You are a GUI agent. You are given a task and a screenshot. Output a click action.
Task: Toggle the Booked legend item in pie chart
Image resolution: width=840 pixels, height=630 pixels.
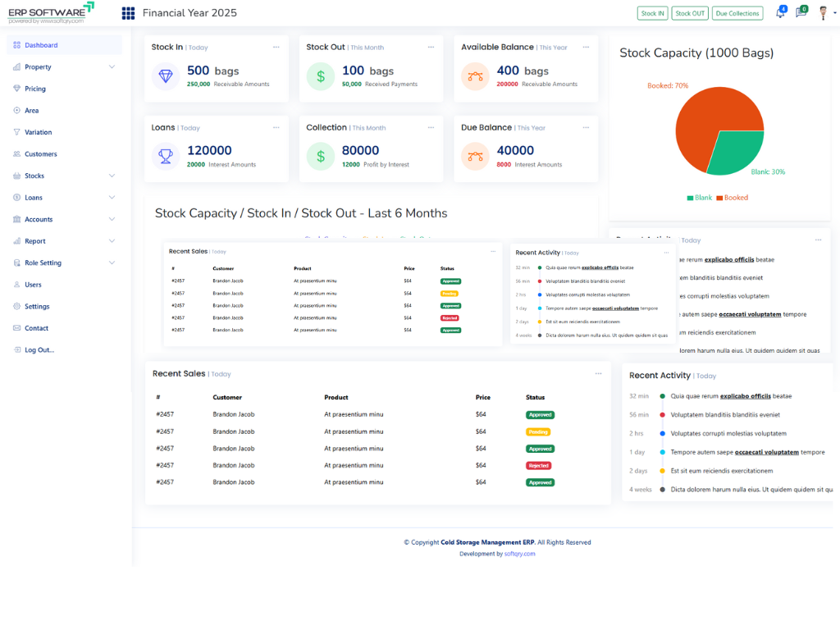[x=732, y=198]
